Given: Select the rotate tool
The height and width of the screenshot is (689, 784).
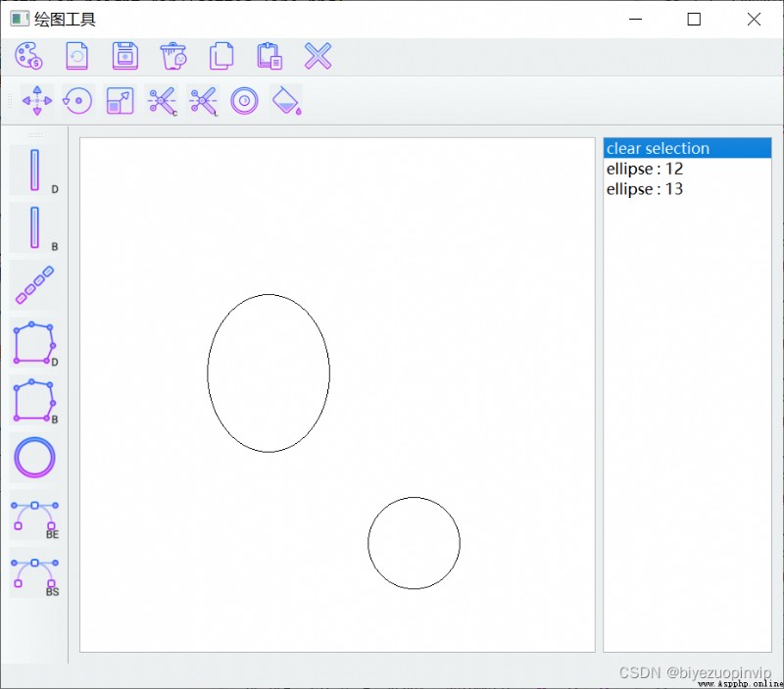Looking at the screenshot, I should 78,101.
